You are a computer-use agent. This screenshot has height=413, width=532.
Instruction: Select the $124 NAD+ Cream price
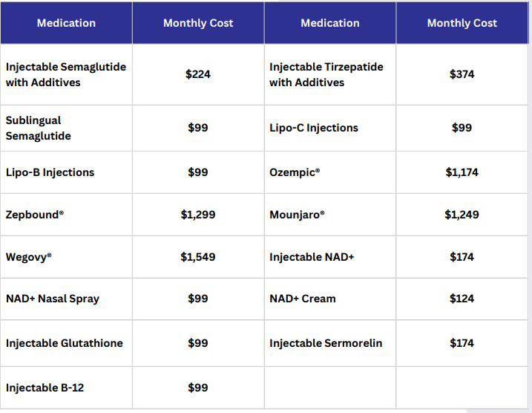tap(462, 299)
